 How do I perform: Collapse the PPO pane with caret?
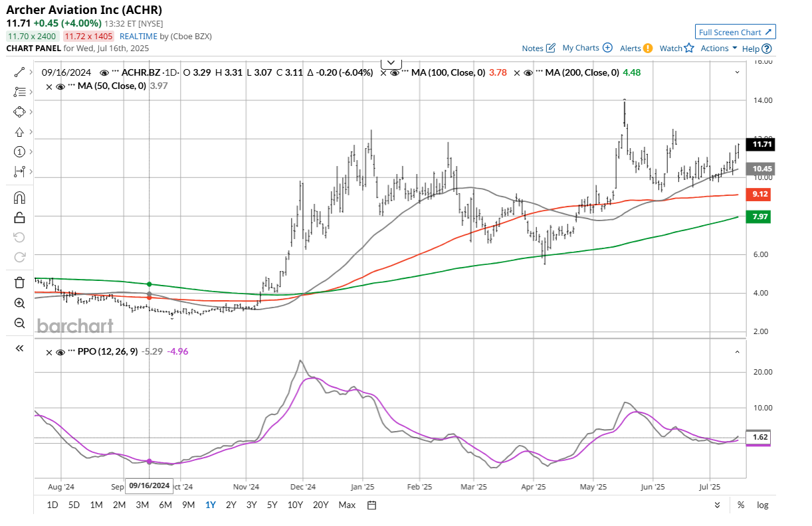(737, 351)
